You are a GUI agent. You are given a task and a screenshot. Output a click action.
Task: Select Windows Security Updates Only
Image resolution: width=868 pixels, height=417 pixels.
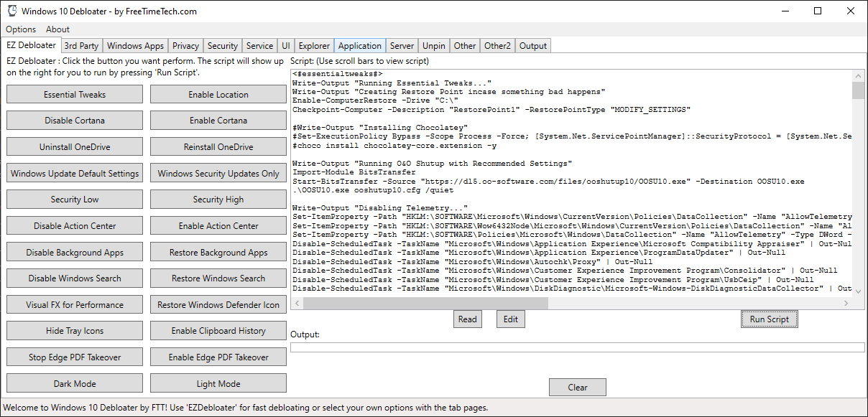tap(218, 172)
